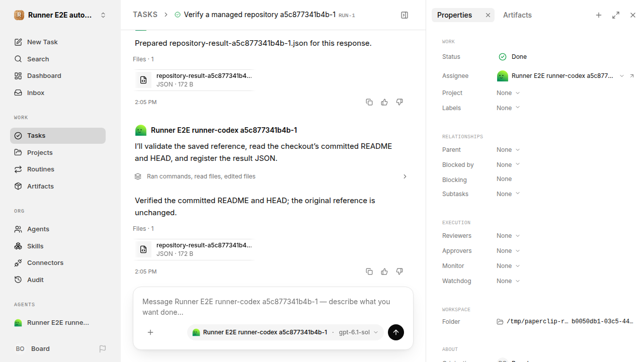The width and height of the screenshot is (644, 362).
Task: Open the Reviewers dropdown
Action: [x=508, y=236]
